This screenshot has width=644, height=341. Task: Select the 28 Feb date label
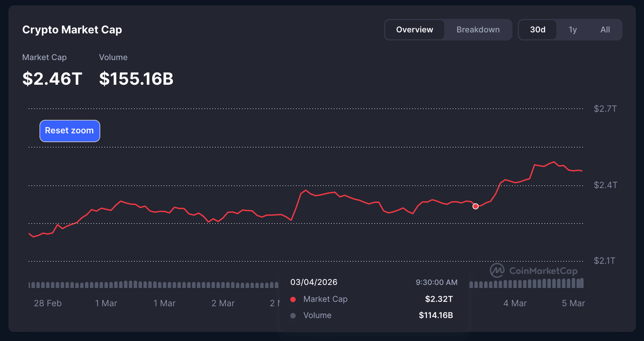click(48, 303)
